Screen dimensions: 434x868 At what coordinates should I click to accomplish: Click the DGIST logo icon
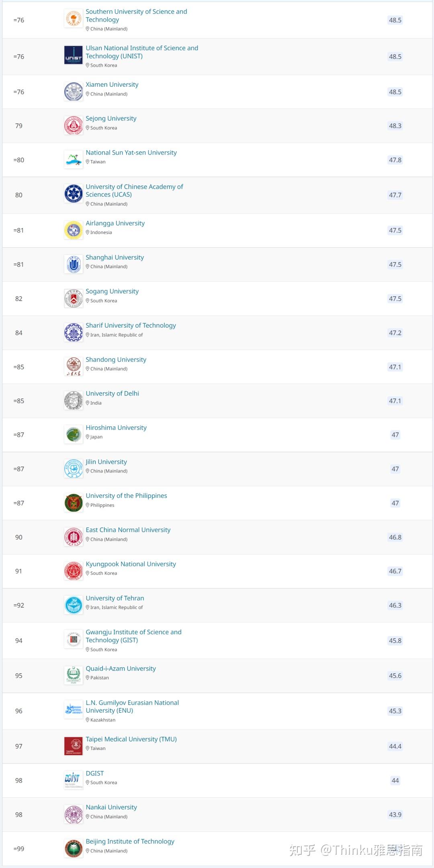point(74,780)
